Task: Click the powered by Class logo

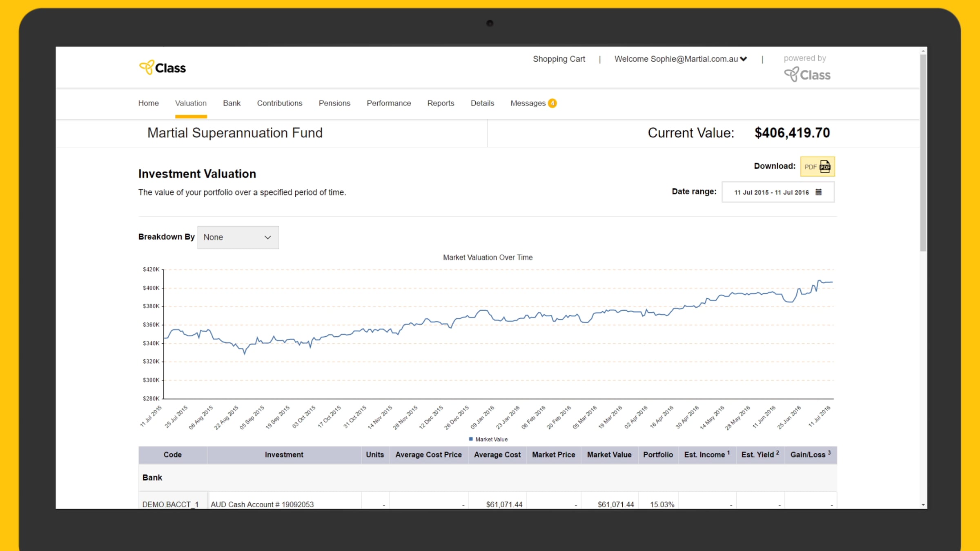Action: pos(807,75)
